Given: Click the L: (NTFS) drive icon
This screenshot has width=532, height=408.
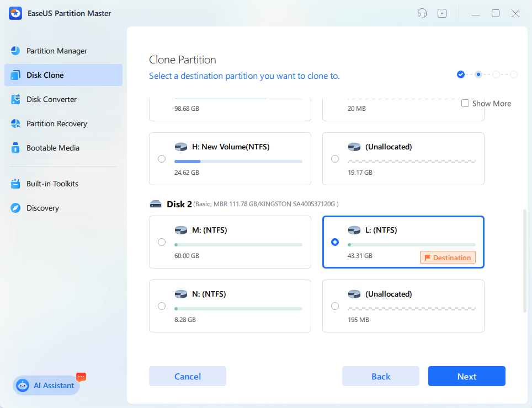Looking at the screenshot, I should point(354,230).
